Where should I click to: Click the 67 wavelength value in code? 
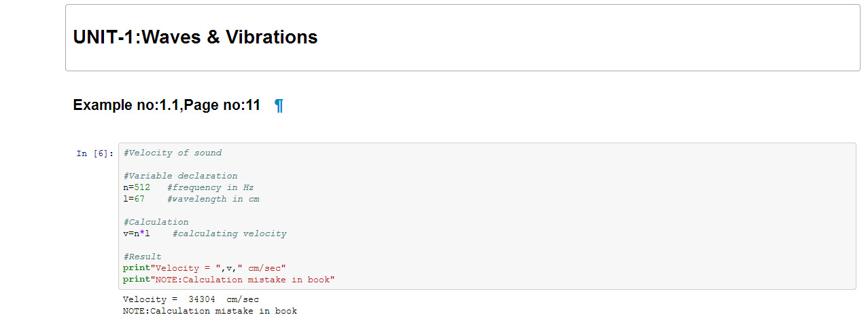coord(139,199)
